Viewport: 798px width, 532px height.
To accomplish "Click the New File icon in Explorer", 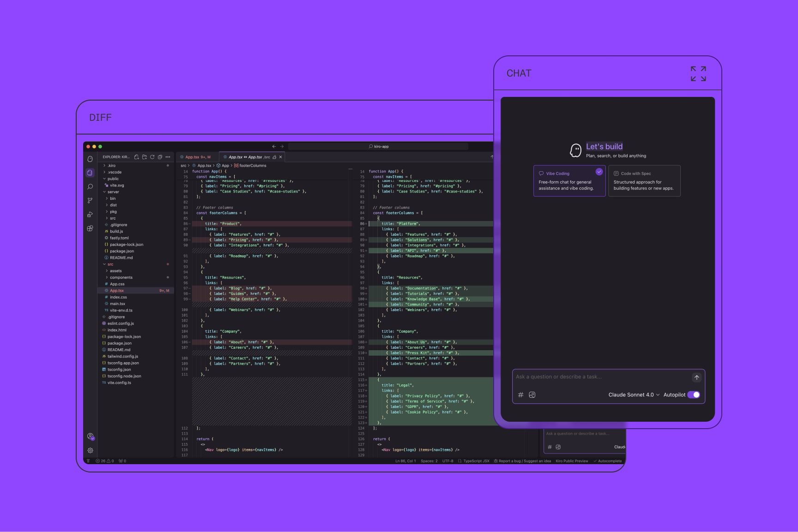I will click(x=137, y=157).
